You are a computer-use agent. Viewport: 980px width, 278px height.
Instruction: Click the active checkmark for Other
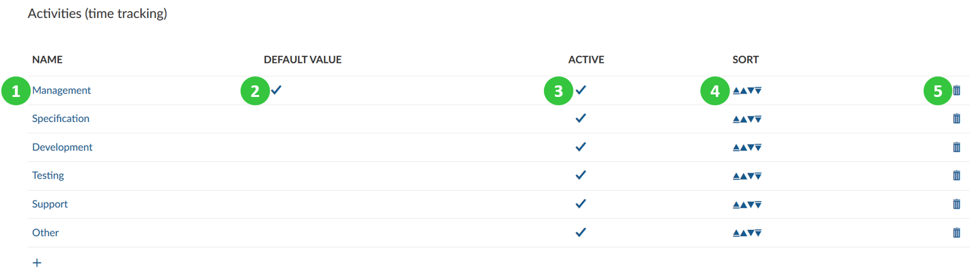(581, 232)
